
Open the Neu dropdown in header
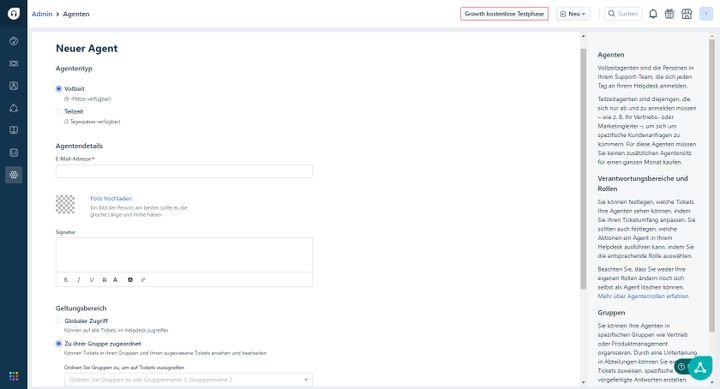coord(573,14)
